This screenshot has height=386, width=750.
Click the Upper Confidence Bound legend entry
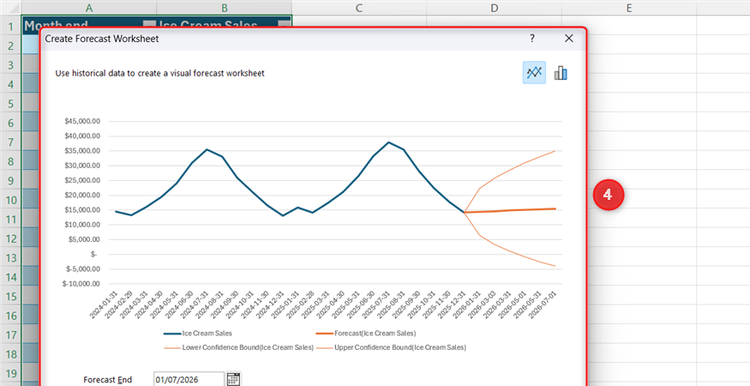pos(391,348)
